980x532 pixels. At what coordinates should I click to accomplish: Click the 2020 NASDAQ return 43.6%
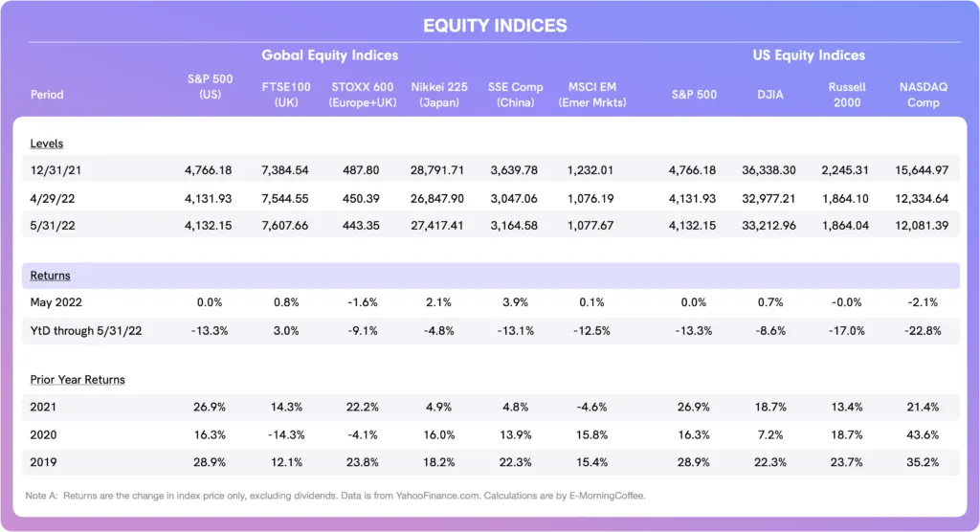[x=924, y=434]
